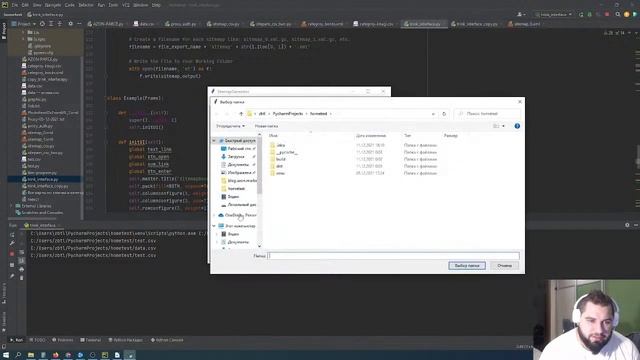
Task: Click the folder selection confirm button
Action: tap(467, 266)
